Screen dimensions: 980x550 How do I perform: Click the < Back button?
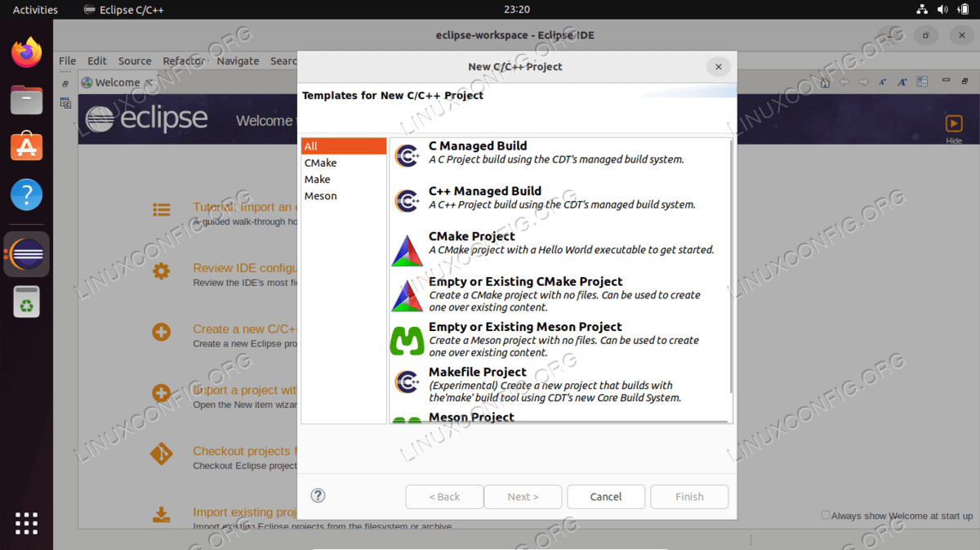click(445, 497)
